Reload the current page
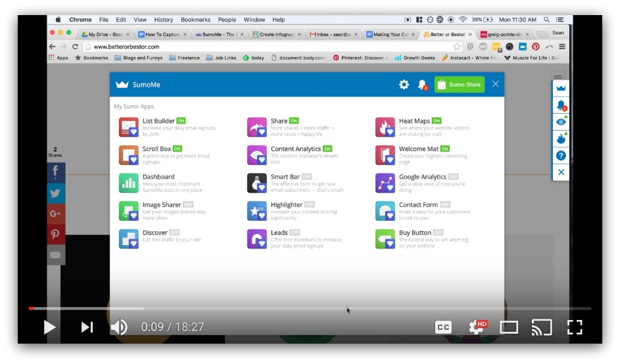Image resolution: width=620 pixels, height=364 pixels. point(75,47)
